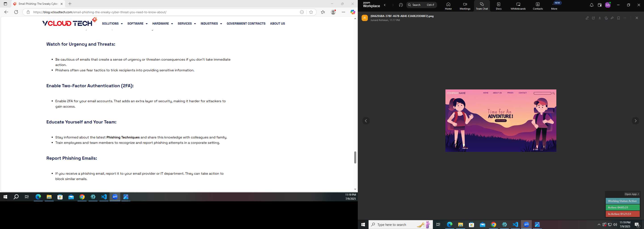The image size is (644, 229).
Task: Show hidden system tray icons
Action: [x=599, y=225]
